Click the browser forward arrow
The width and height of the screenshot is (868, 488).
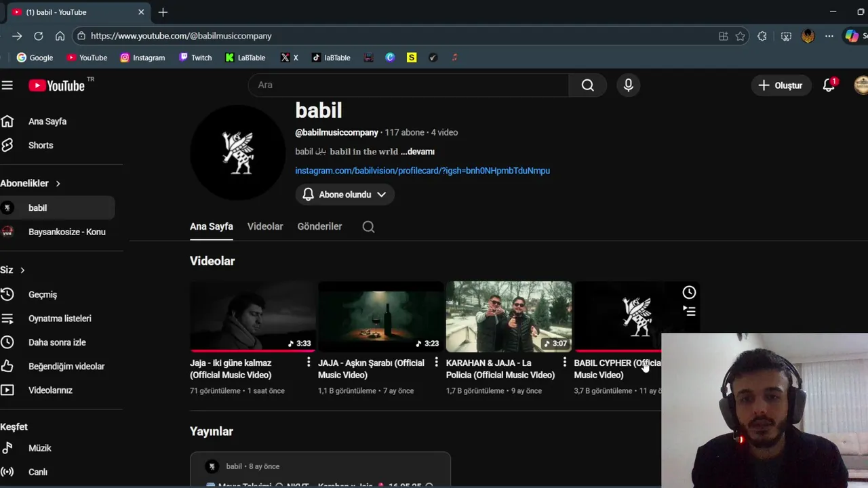pyautogui.click(x=17, y=36)
